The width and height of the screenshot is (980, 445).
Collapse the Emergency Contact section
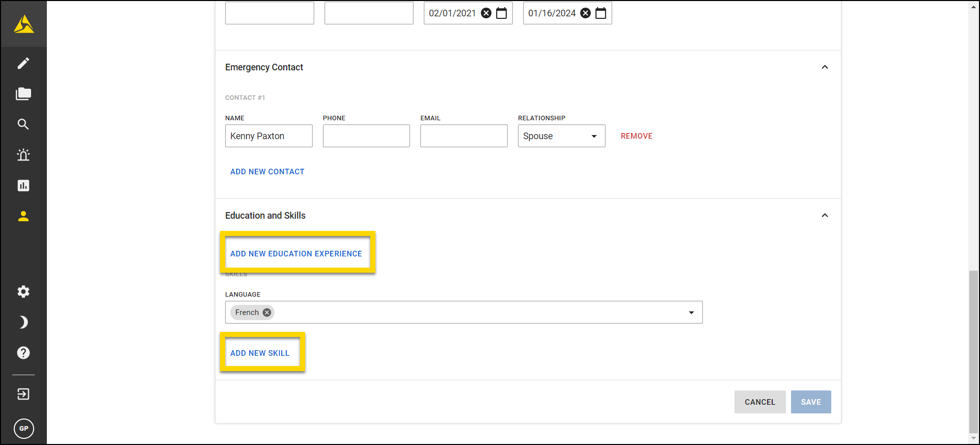coord(825,67)
